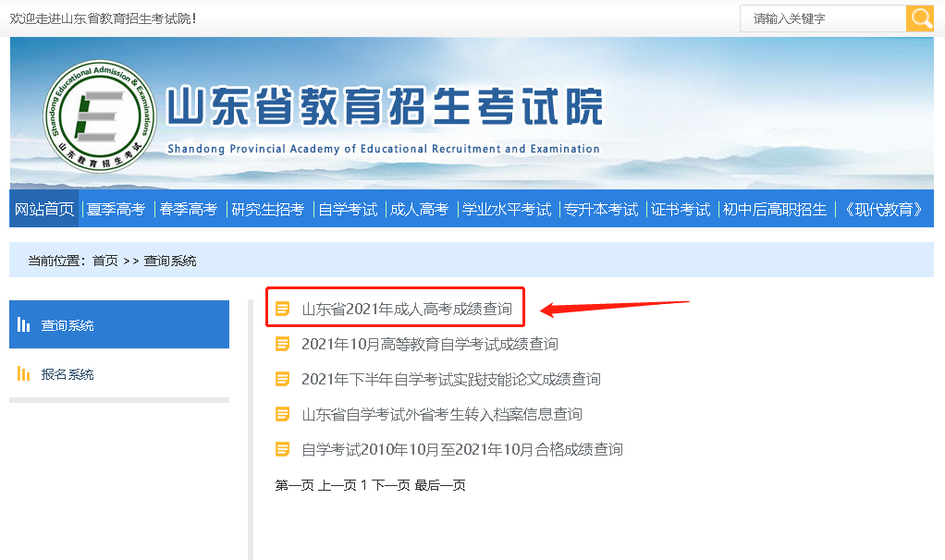The height and width of the screenshot is (560, 945).
Task: Select 报名系统 in left sidebar
Action: (67, 374)
